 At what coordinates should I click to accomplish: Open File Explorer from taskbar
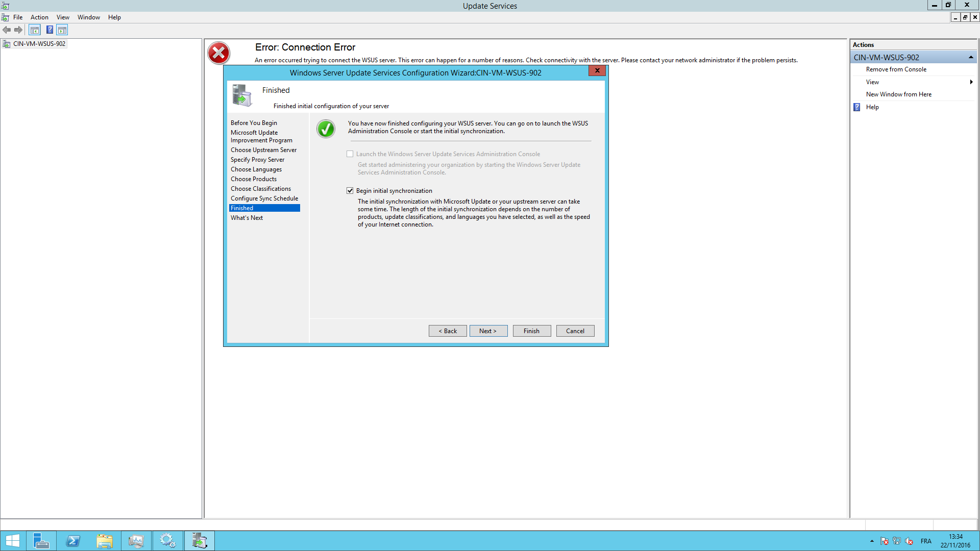tap(105, 541)
